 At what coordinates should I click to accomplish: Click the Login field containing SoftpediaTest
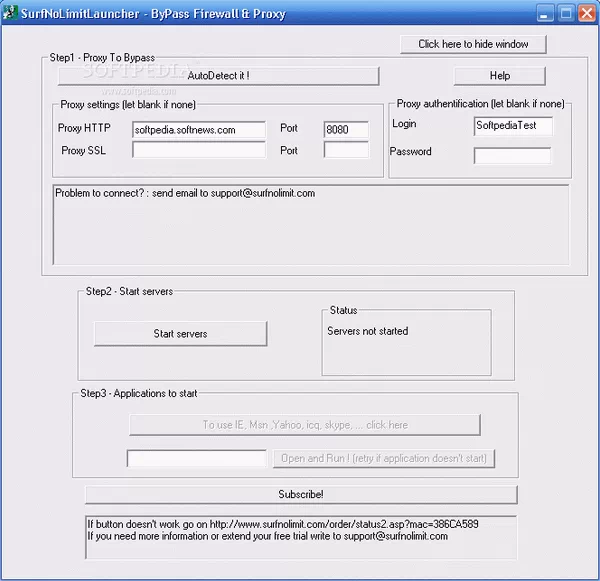click(513, 126)
